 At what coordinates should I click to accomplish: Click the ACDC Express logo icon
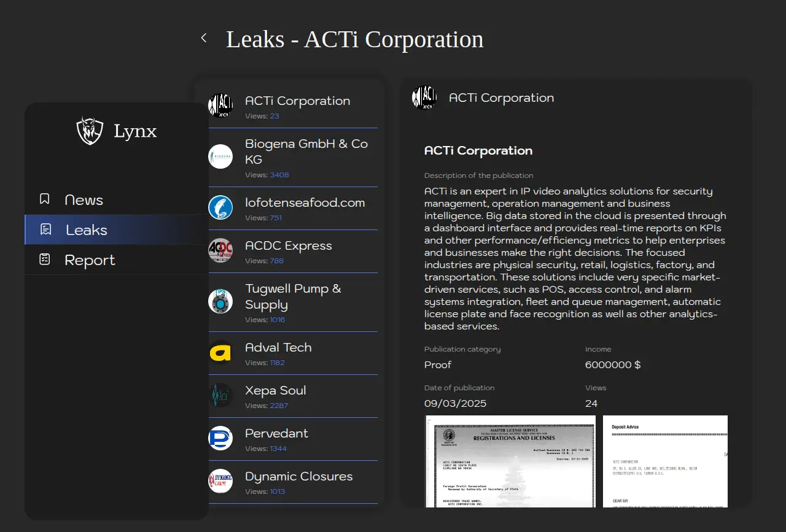pos(220,250)
